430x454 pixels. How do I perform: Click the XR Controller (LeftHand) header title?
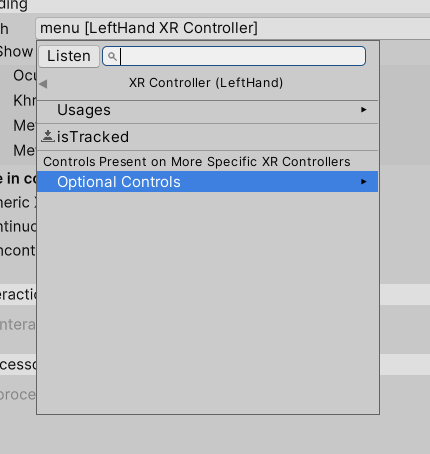tap(206, 83)
